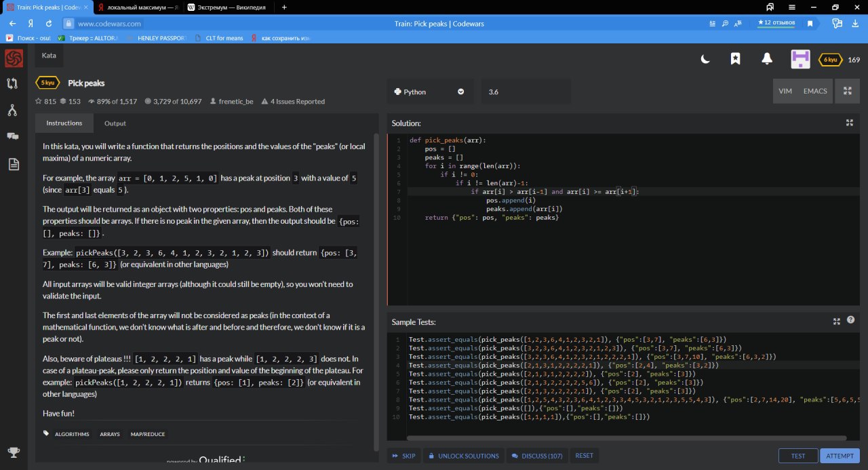This screenshot has height=470, width=868.
Task: Go back with the browser back arrow
Action: click(x=12, y=23)
